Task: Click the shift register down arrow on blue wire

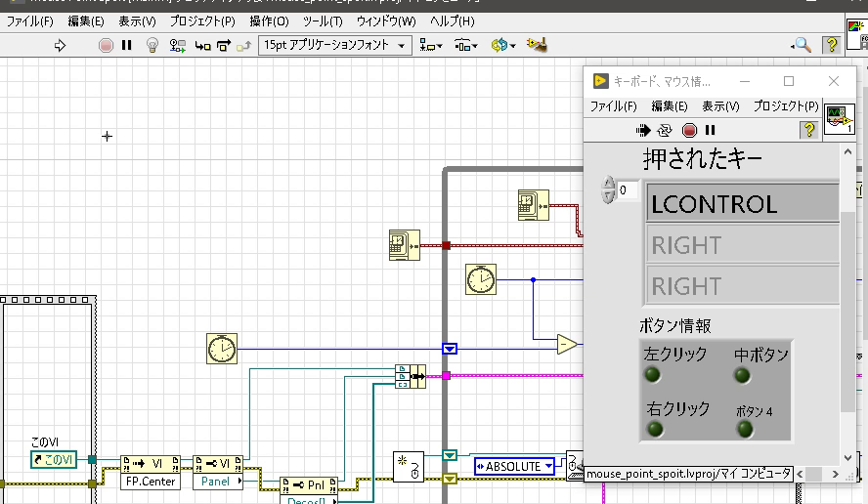Action: 450,349
